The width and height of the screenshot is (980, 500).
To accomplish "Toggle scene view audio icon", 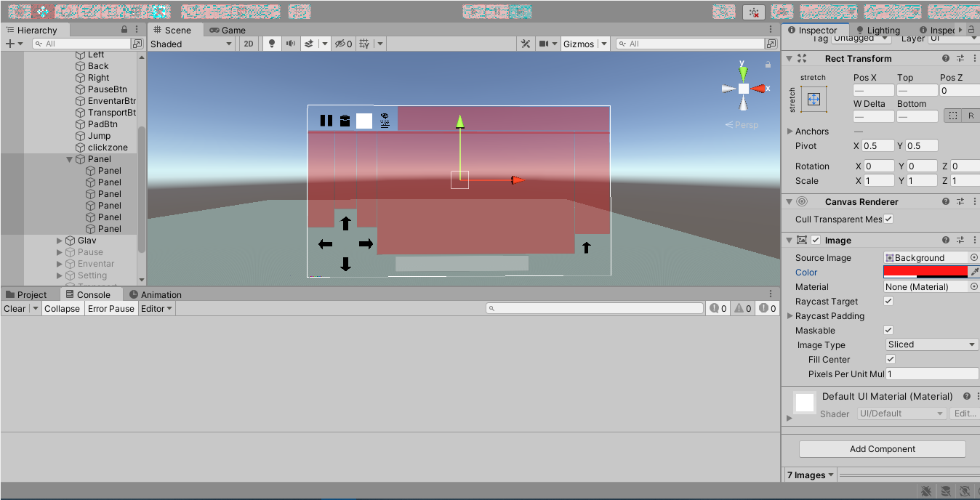I will tap(292, 44).
